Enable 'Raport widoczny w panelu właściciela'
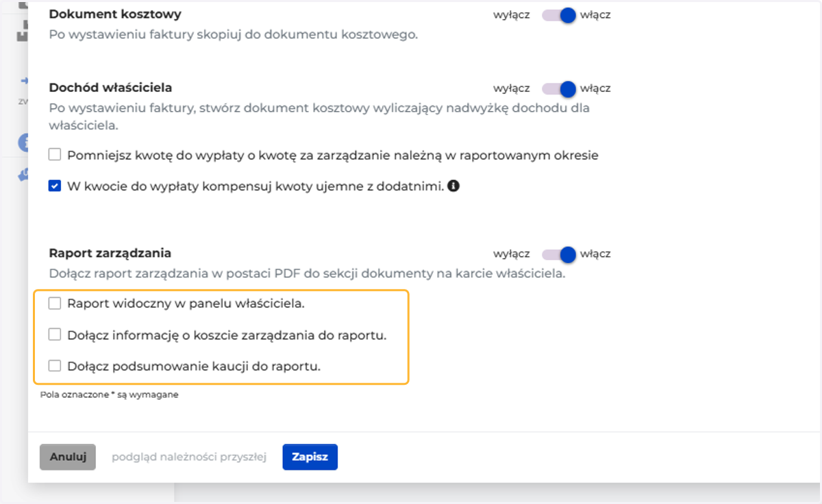 (x=55, y=303)
